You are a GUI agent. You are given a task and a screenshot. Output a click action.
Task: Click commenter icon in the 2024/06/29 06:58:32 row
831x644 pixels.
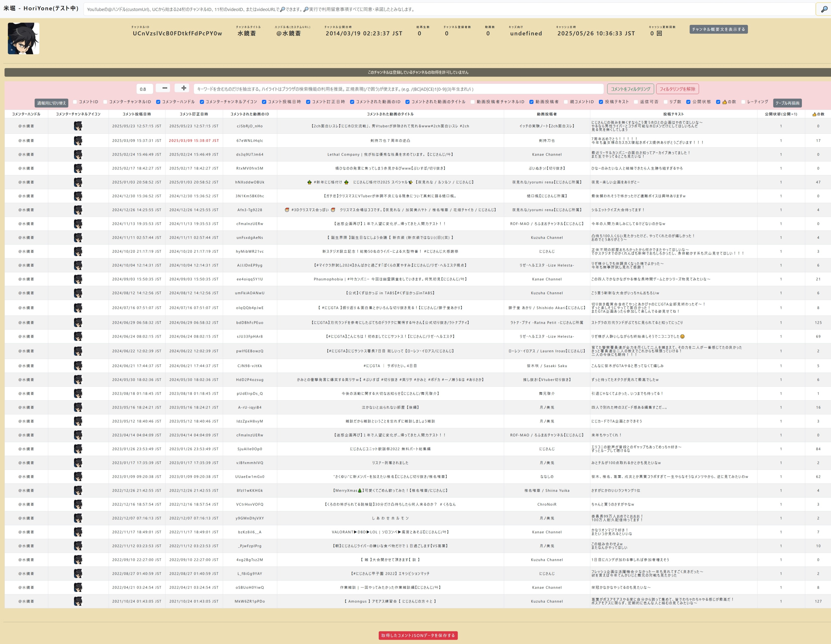[x=78, y=323]
